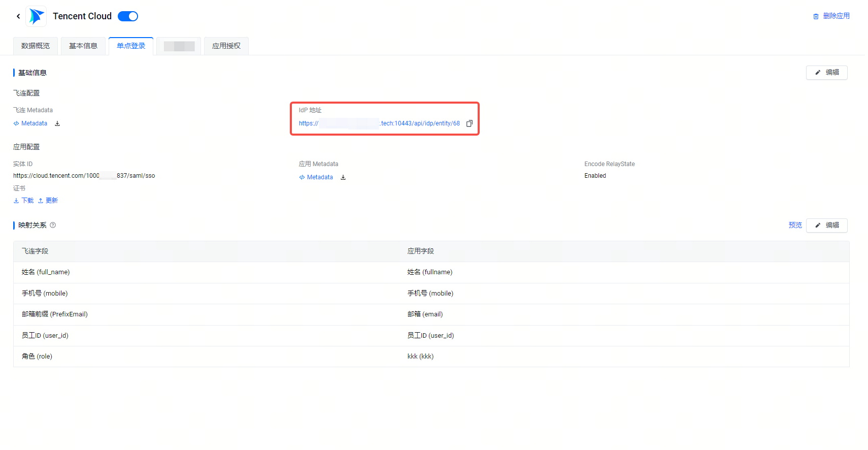Click the IdP 地址 URL link

379,123
